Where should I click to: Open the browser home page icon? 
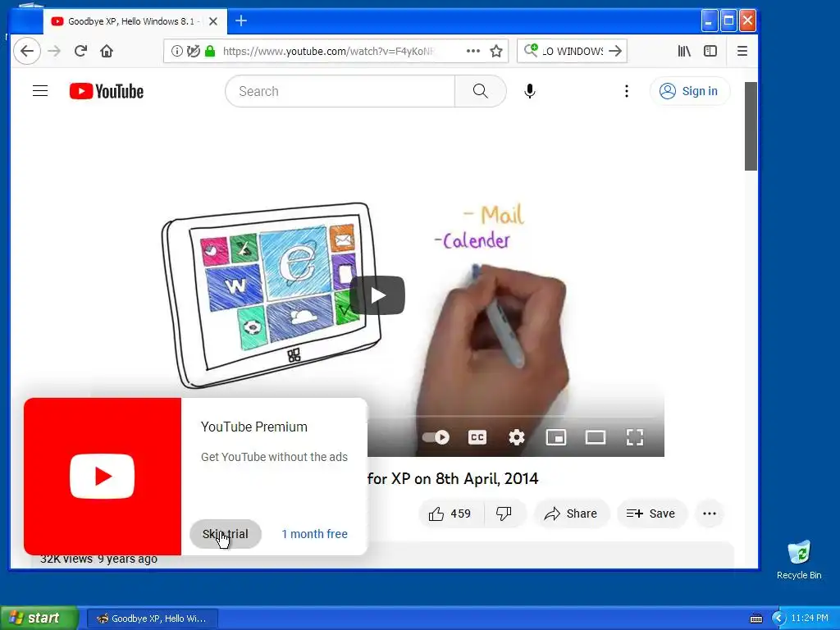click(x=107, y=51)
